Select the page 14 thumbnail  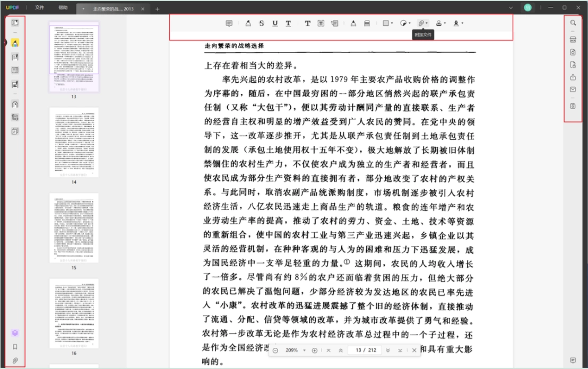tap(74, 143)
